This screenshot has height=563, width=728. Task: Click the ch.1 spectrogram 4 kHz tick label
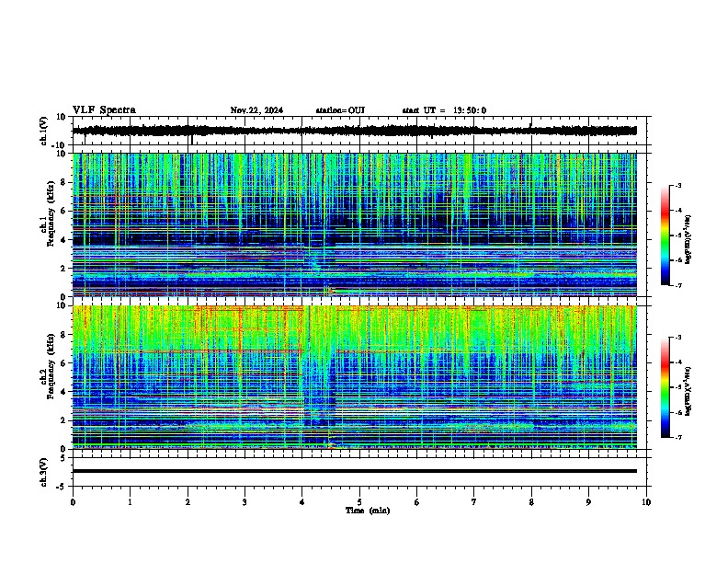[x=64, y=240]
